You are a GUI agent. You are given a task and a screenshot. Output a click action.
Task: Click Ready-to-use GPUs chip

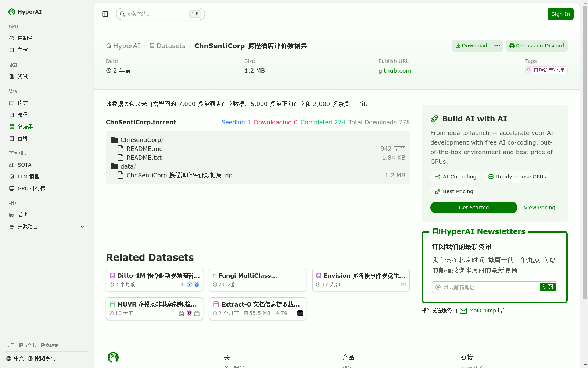click(x=517, y=177)
